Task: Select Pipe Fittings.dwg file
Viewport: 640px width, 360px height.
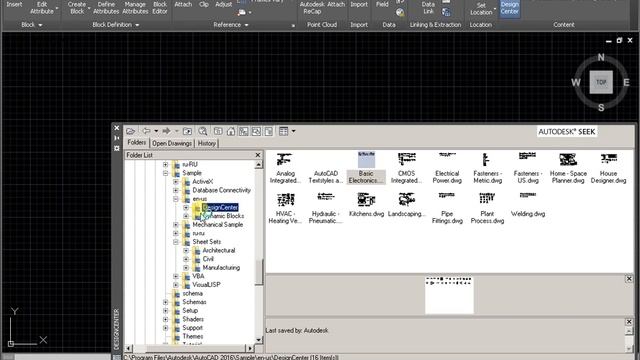Action: click(x=447, y=208)
